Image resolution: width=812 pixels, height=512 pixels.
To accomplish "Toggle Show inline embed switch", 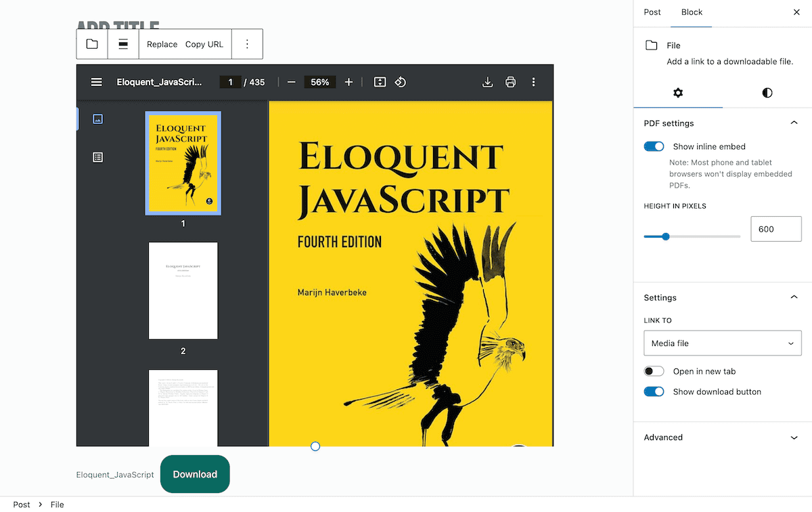I will pos(654,146).
